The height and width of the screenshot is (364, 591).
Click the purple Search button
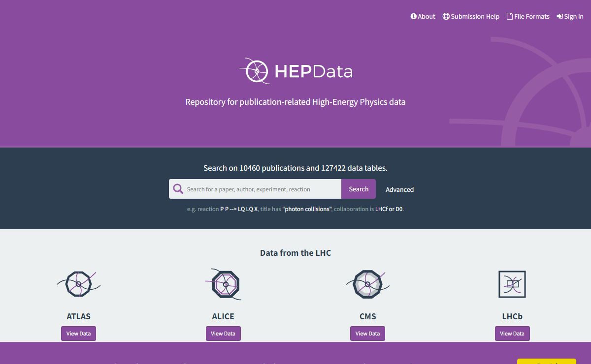(359, 189)
